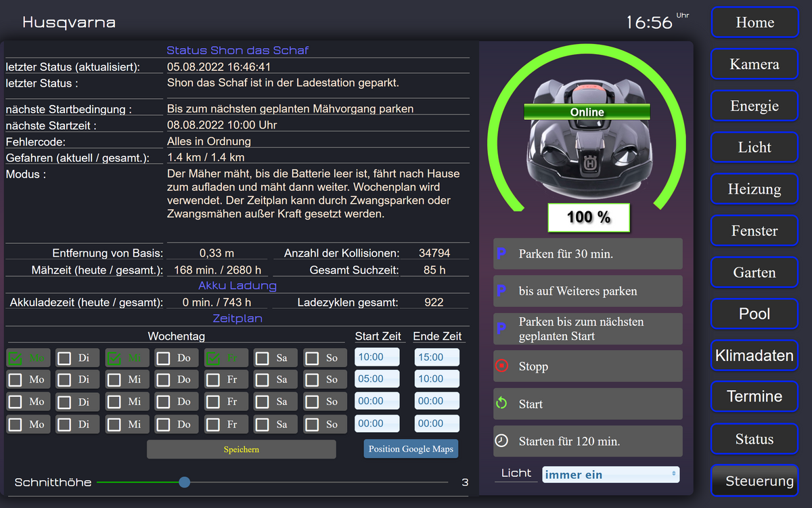Click the fourth row Ende Zeit 00:00 field
This screenshot has width=812, height=508.
[436, 423]
